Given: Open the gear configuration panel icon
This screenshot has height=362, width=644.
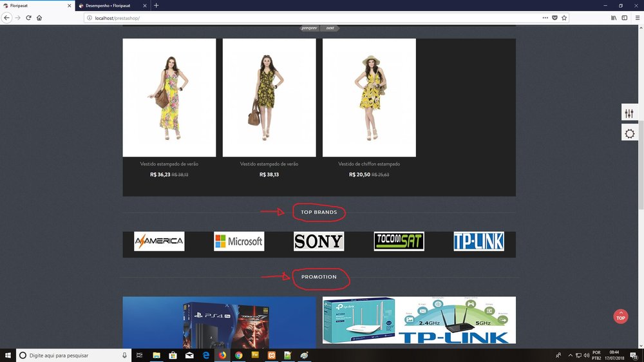Looking at the screenshot, I should pyautogui.click(x=629, y=133).
